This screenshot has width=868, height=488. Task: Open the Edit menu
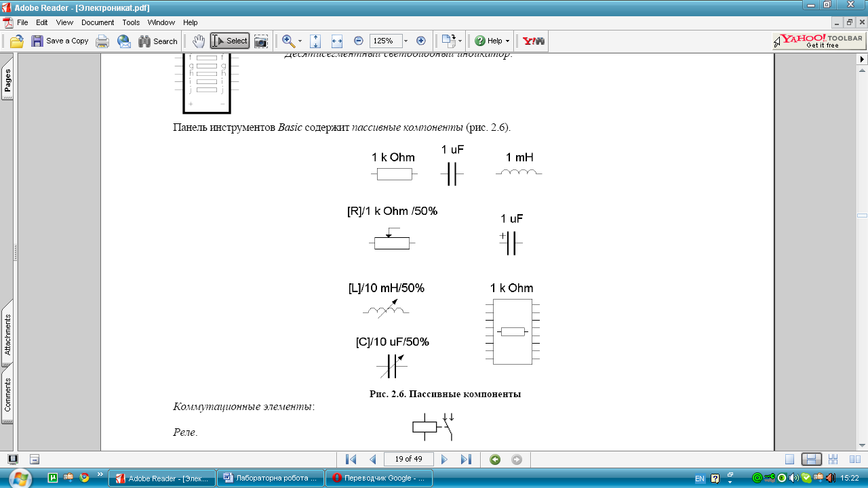coord(41,22)
